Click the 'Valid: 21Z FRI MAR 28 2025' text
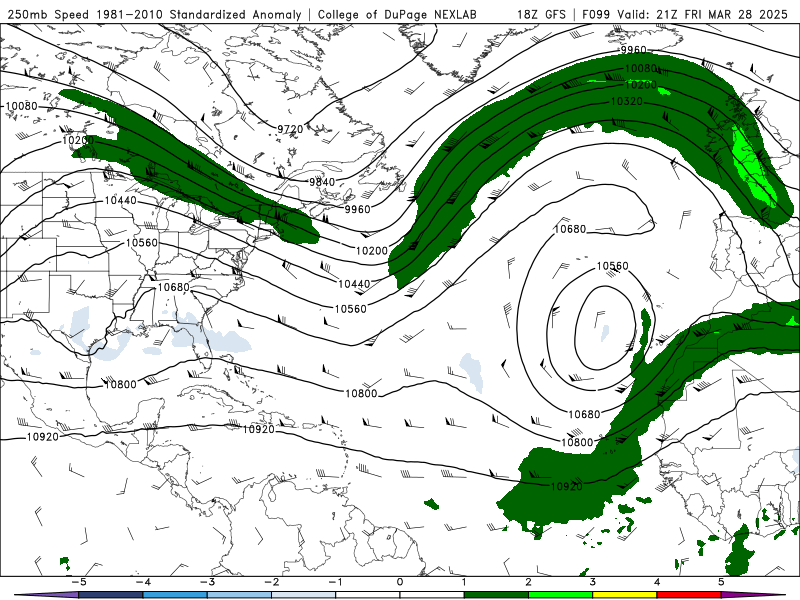 pos(703,14)
